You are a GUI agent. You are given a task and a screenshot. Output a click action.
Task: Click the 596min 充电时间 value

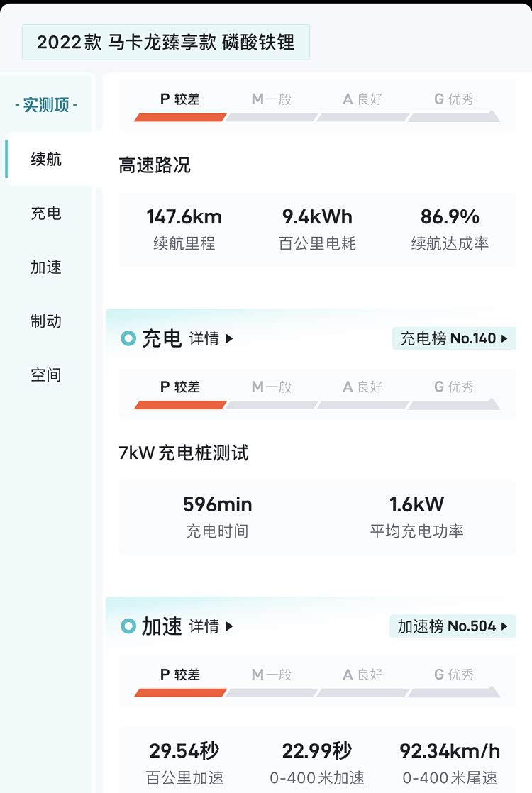pos(218,504)
